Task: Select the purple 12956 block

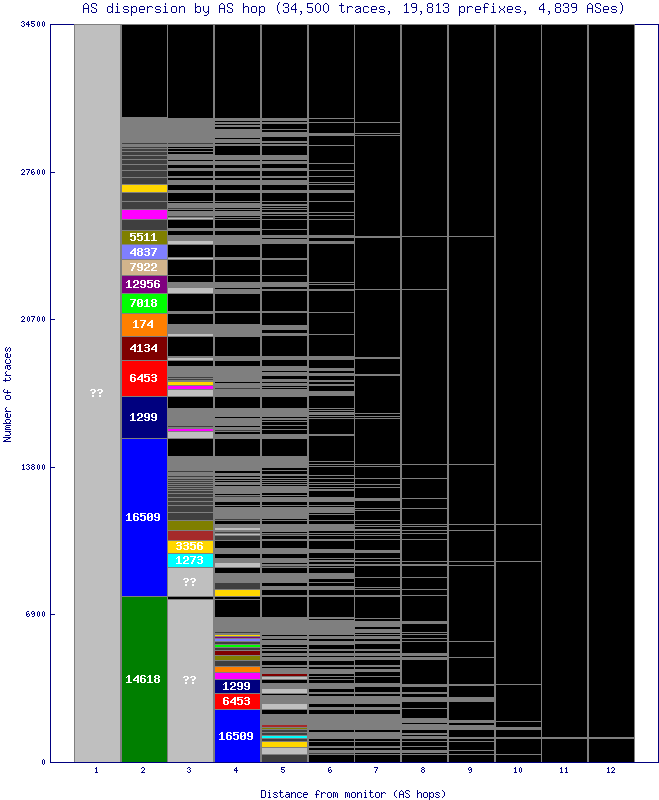Action: coord(144,284)
